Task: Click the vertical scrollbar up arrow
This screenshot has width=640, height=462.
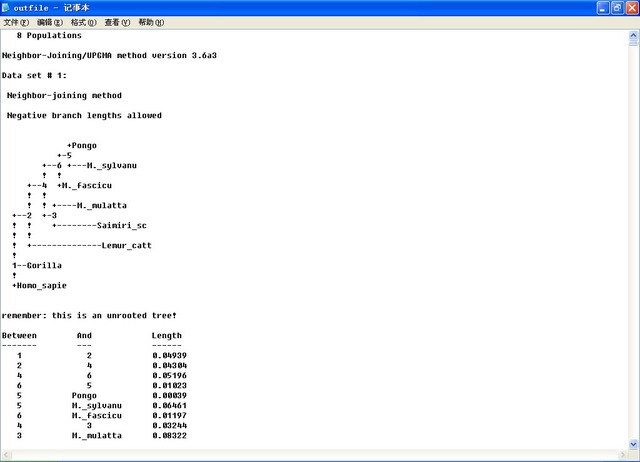Action: [633, 36]
